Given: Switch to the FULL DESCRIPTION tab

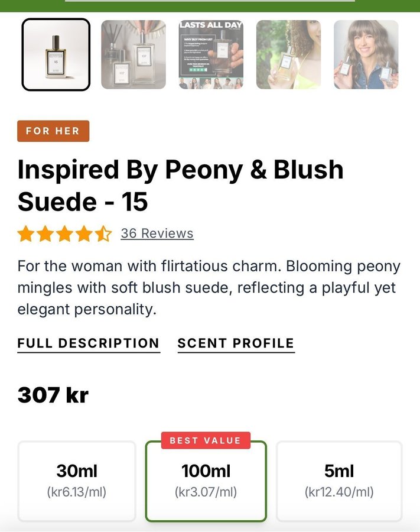Looking at the screenshot, I should coord(89,343).
